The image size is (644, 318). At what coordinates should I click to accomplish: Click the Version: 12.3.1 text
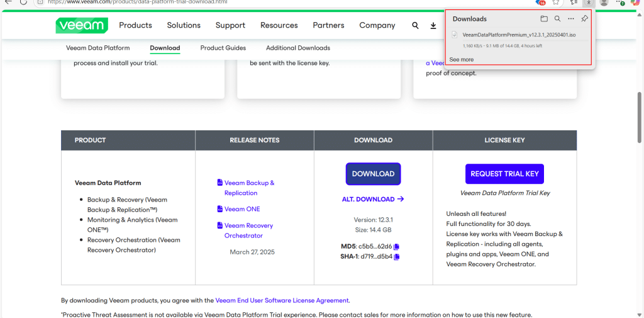tap(373, 220)
